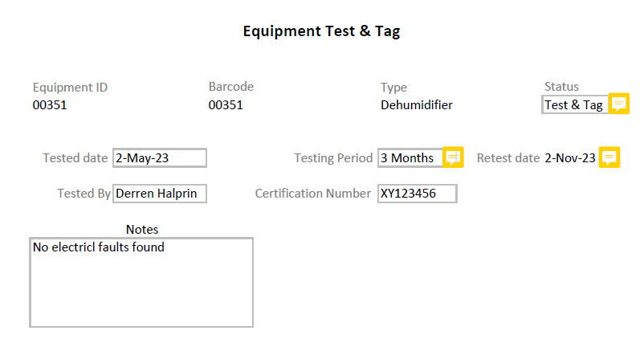Screen dimensions: 644x347
Task: Open the Testing Period field showing 3 Months
Action: point(410,158)
